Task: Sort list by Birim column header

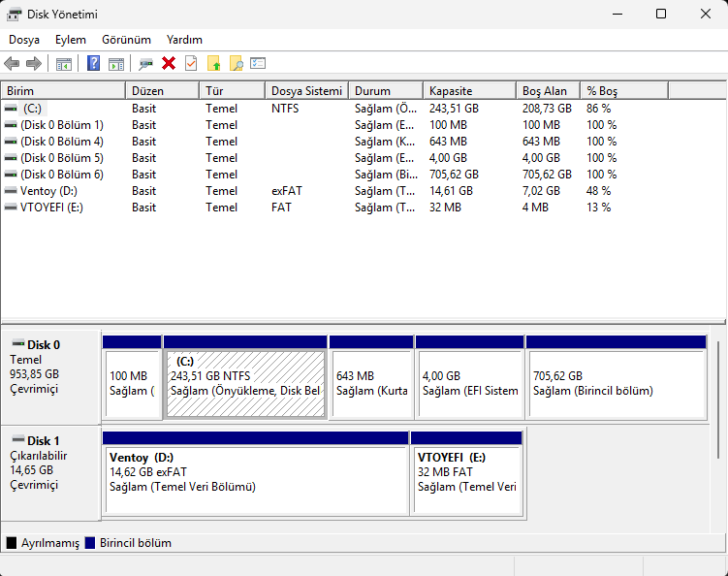Action: [x=64, y=90]
